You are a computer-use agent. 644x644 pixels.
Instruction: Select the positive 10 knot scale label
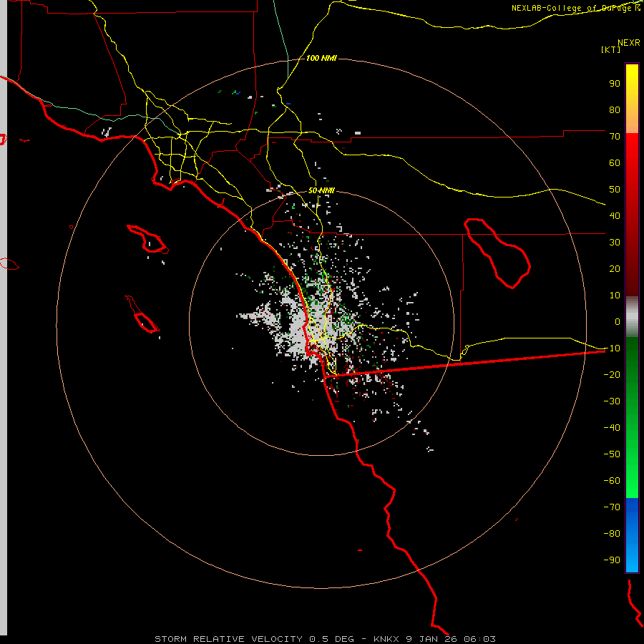[x=615, y=296]
